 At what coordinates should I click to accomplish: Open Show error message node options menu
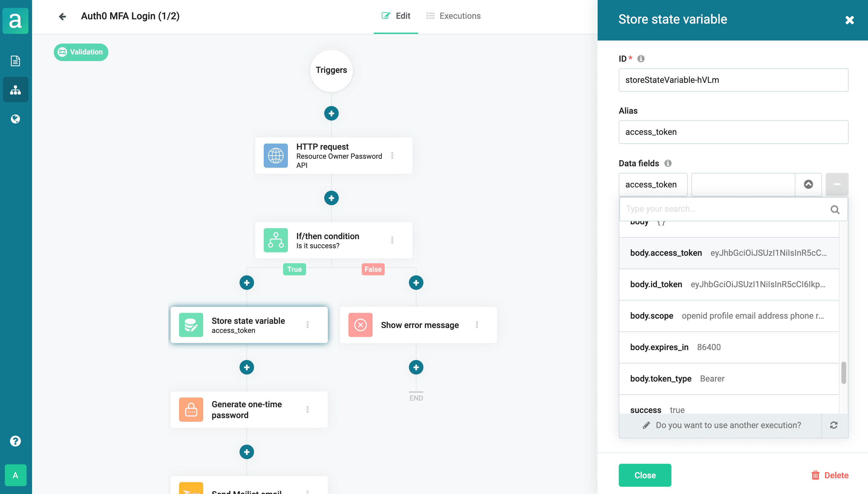[x=477, y=325]
